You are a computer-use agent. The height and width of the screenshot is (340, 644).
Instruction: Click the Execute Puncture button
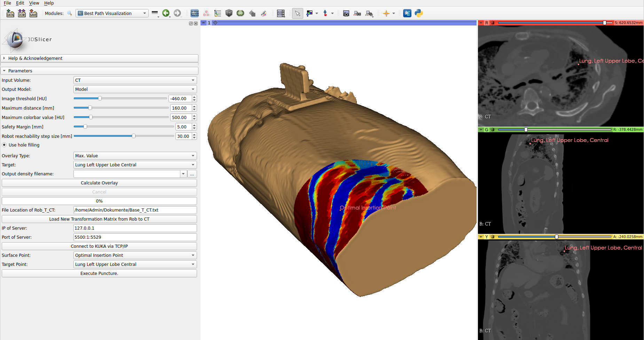pos(99,273)
